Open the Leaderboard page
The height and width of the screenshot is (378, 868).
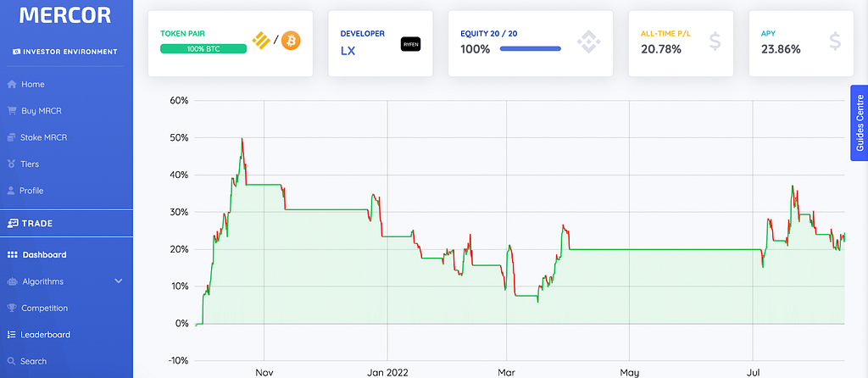(x=46, y=334)
